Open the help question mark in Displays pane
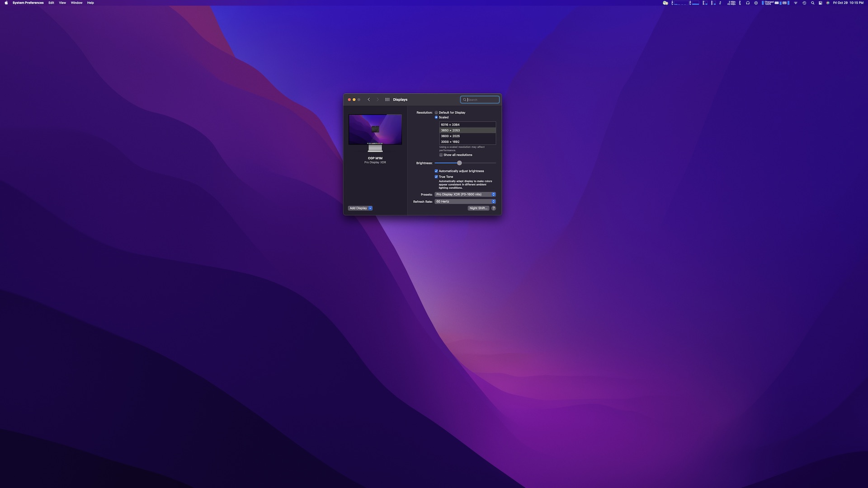This screenshot has width=868, height=488. (x=494, y=208)
